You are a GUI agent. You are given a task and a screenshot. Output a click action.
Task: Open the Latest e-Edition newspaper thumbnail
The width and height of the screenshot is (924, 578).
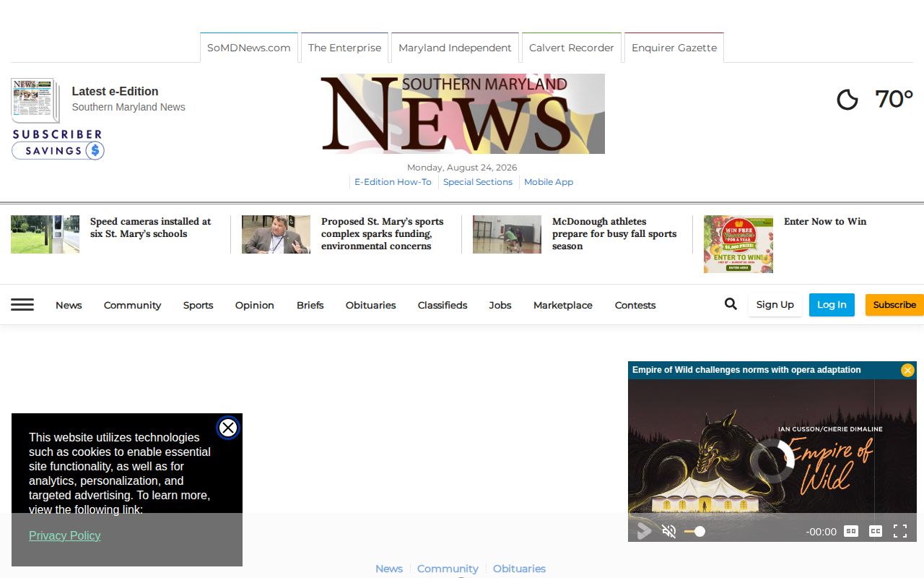click(35, 100)
